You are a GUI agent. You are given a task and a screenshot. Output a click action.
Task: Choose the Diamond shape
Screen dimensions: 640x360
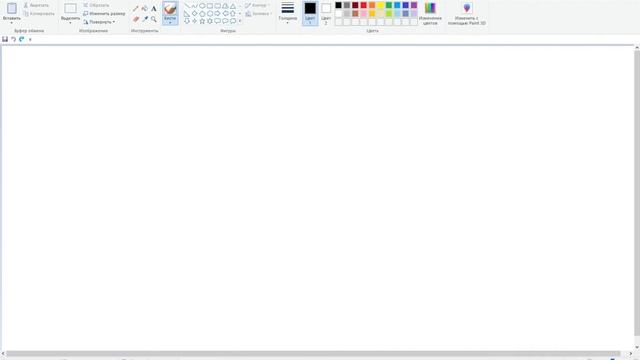pos(195,13)
